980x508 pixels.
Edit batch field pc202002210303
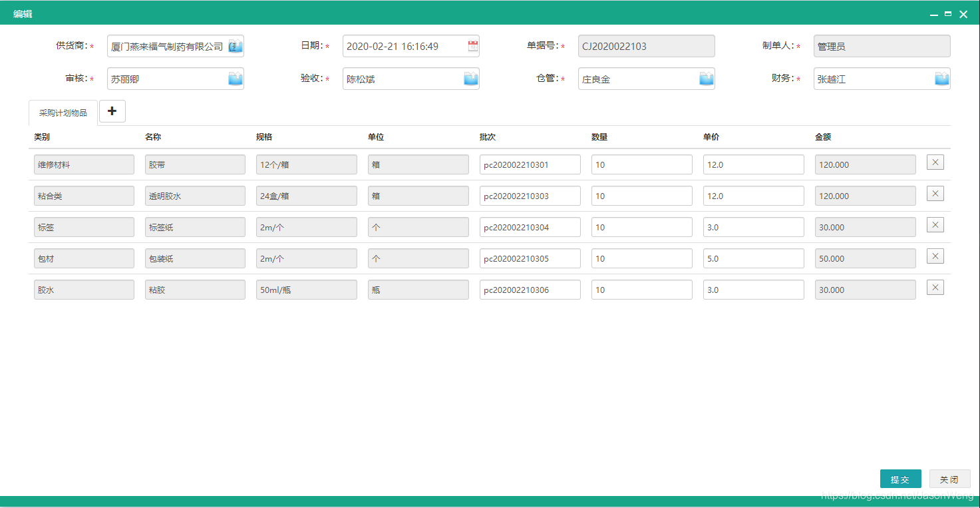tap(530, 196)
